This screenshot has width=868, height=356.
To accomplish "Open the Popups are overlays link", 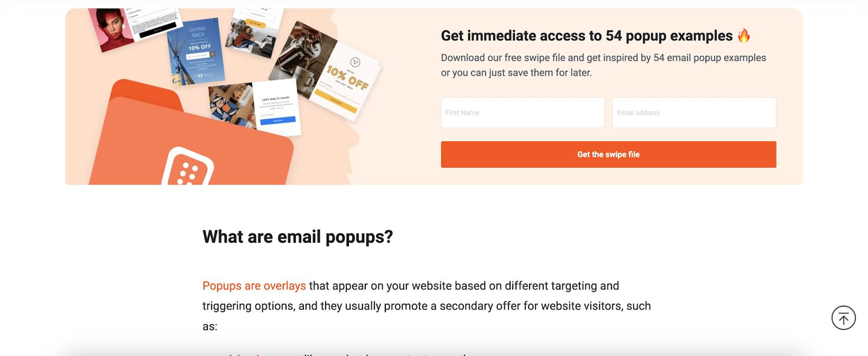I will point(253,285).
